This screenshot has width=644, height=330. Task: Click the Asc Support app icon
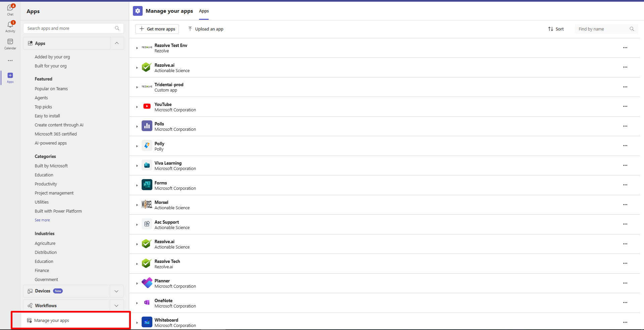click(x=147, y=224)
